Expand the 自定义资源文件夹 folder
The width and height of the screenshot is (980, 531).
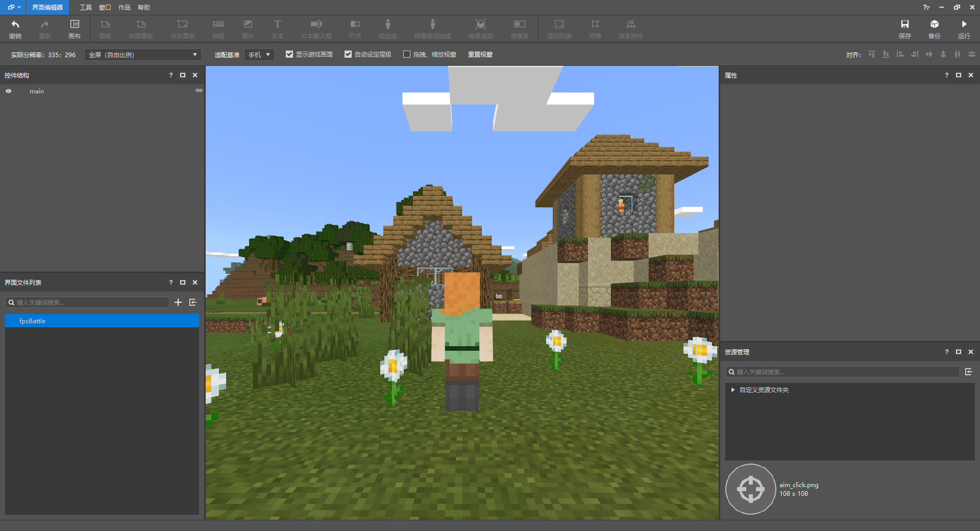coord(733,390)
